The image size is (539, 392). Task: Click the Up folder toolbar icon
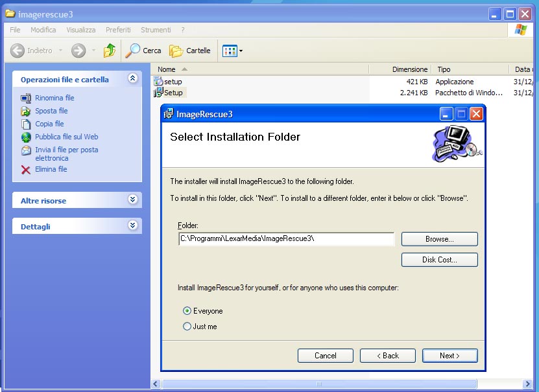tap(110, 51)
